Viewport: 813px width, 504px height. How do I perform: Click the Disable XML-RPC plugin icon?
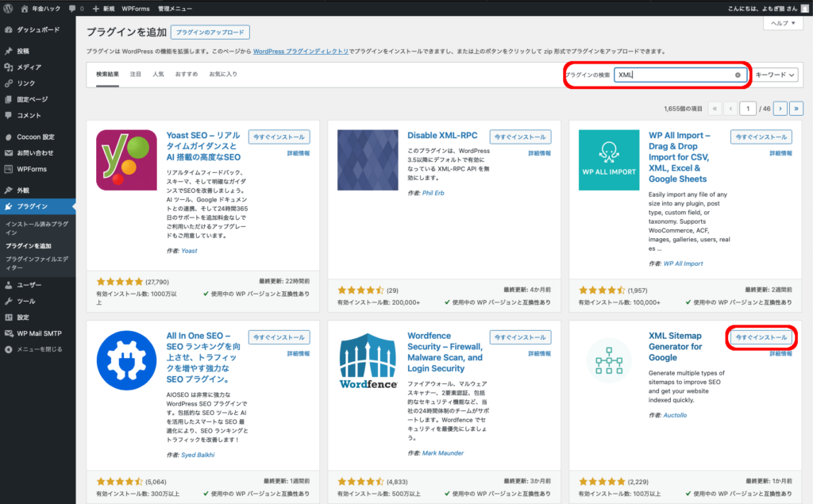368,160
